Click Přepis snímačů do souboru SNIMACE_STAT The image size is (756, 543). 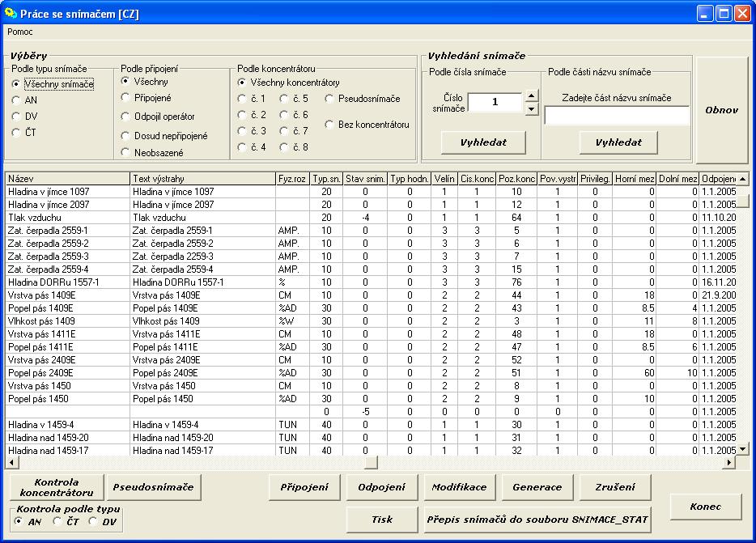(537, 520)
